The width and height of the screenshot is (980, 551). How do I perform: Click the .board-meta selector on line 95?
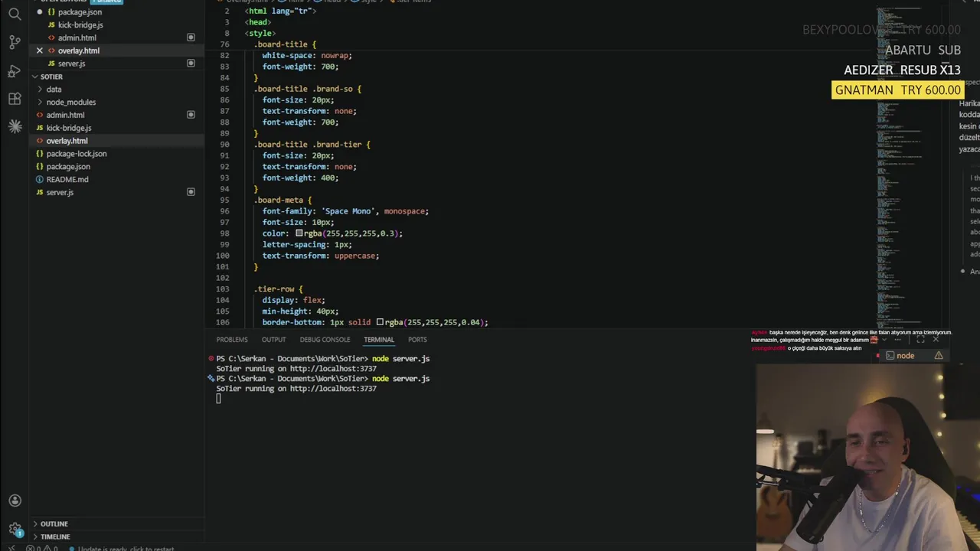coord(279,201)
